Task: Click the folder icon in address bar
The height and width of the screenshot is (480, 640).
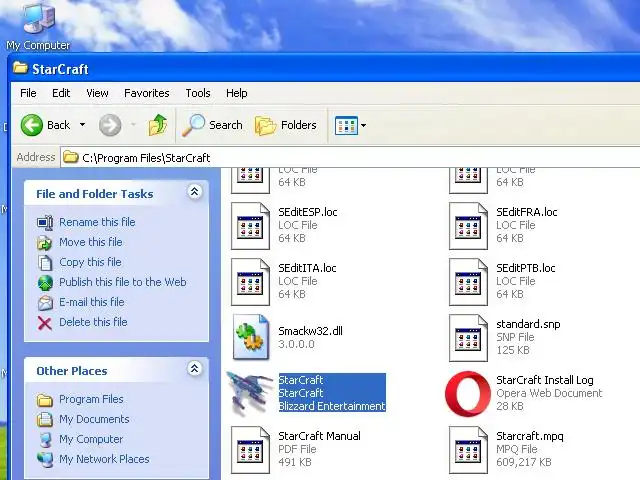Action: click(71, 157)
